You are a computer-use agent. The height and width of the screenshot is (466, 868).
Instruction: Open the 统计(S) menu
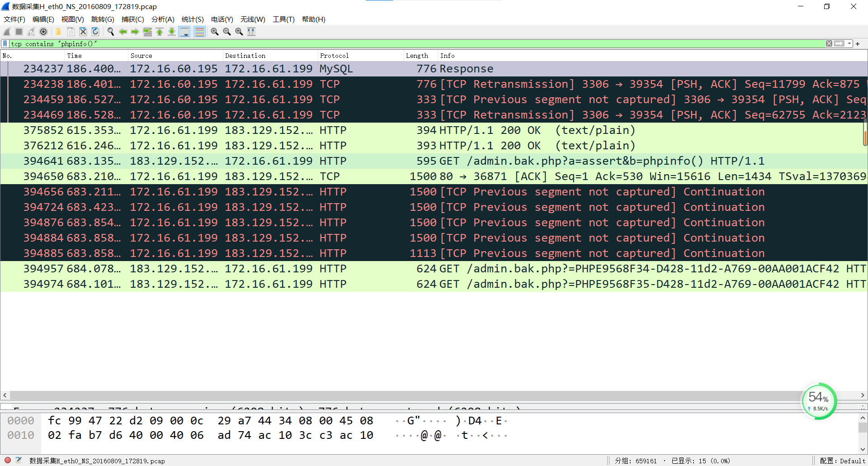tap(193, 19)
